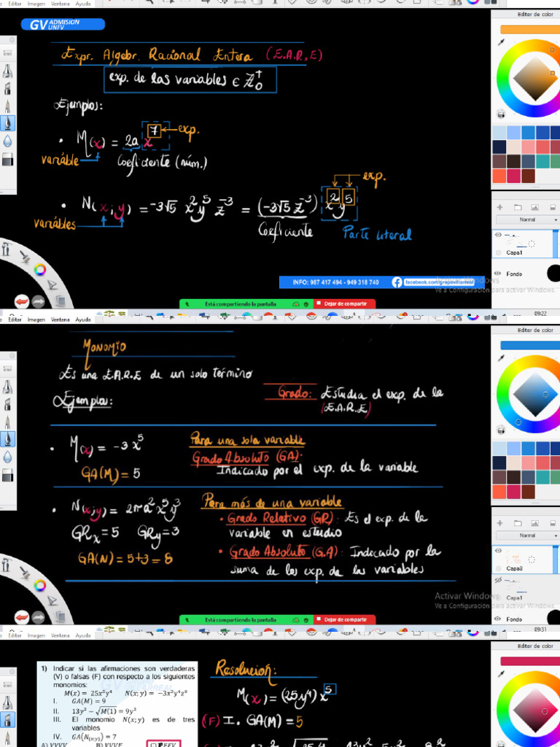Screen dimensions: 560x747
Task: Open the lagoon brush menu in the E.A.R.E screenshot
Action: 25,258
